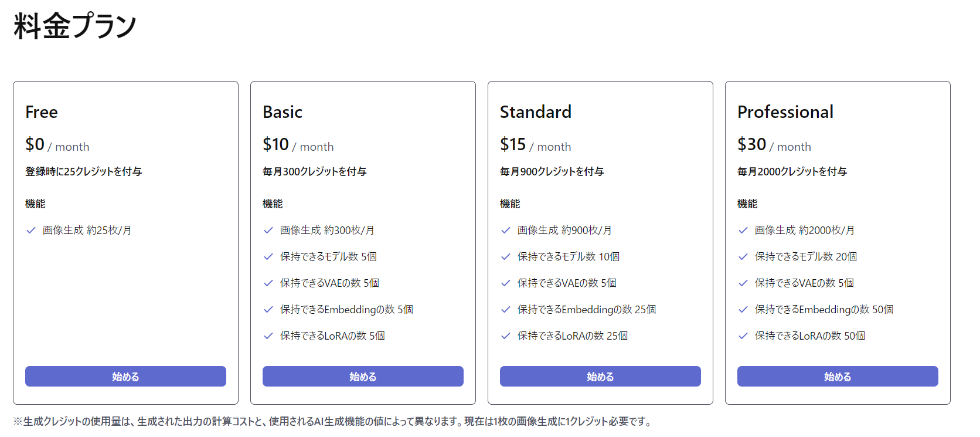Click the checkmark next to Professional 保持できるLoRAの数 50個
The image size is (980, 437).
click(743, 336)
